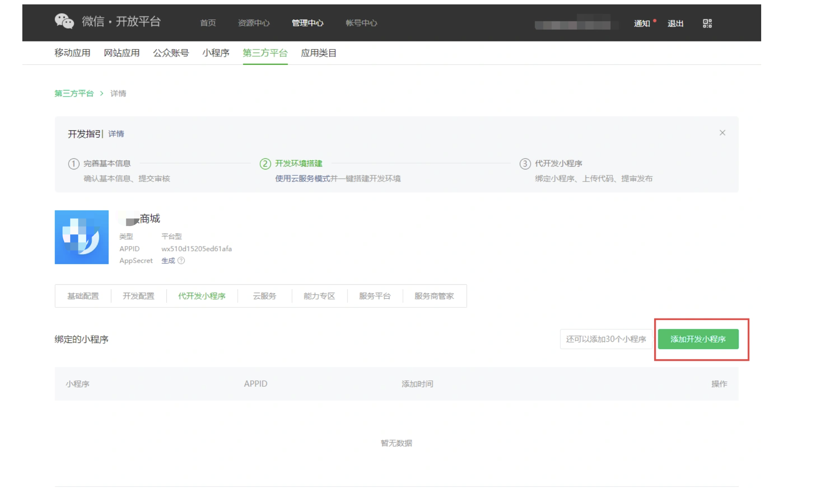
Task: Switch to 网站应用 tab
Action: pyautogui.click(x=122, y=53)
